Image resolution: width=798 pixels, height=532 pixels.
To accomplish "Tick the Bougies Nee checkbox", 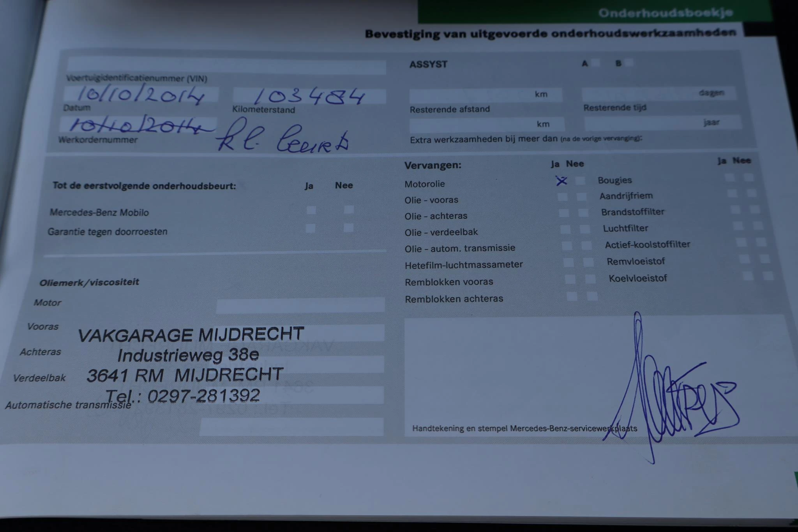I will tap(749, 177).
